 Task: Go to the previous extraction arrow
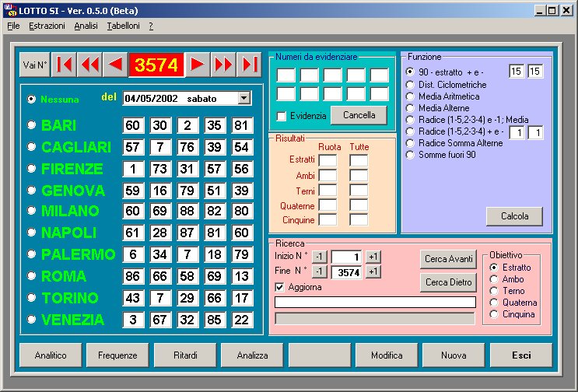(x=115, y=65)
